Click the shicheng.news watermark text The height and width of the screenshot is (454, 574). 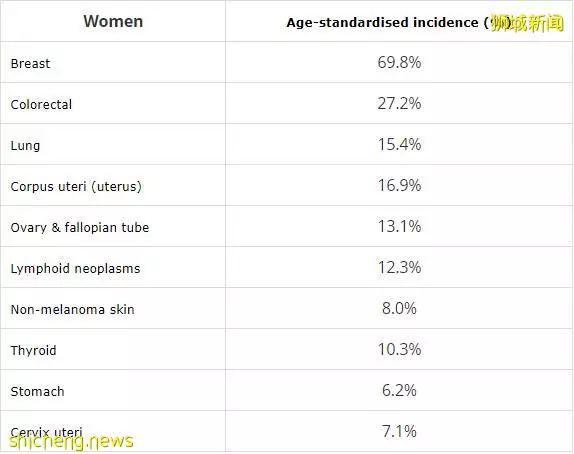[x=71, y=442]
